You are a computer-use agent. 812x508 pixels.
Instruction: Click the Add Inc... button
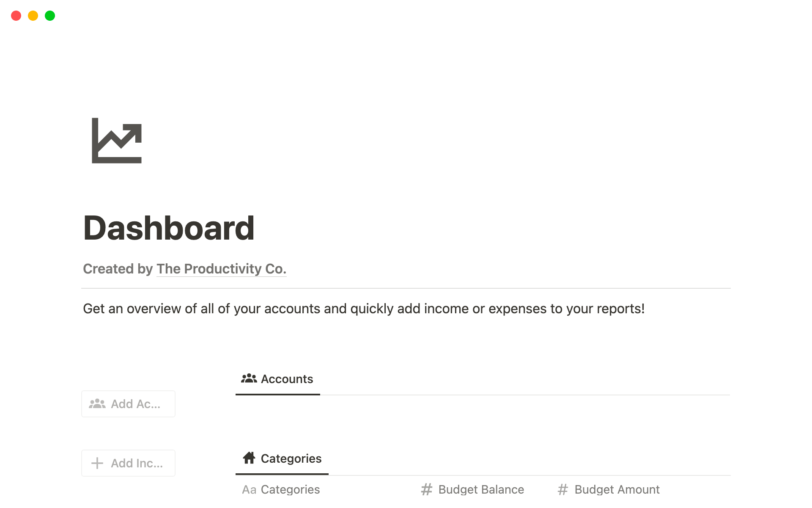point(127,462)
